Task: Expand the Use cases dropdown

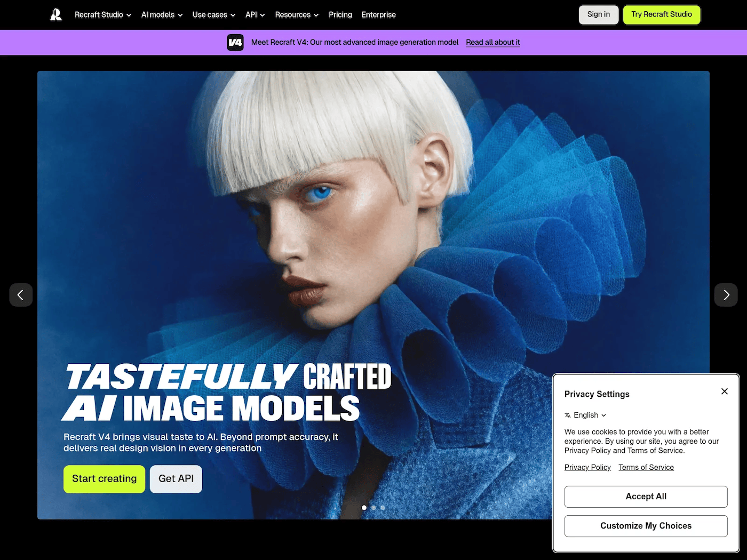Action: 213,15
